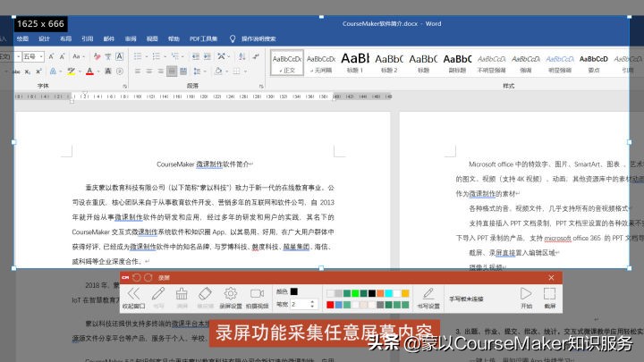
Task: Select the cyan color swatch
Action: point(388,293)
